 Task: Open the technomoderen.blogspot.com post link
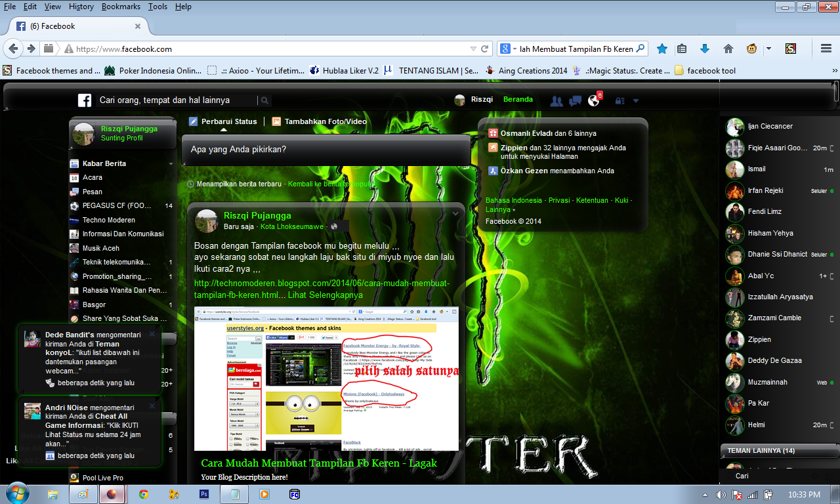(322, 289)
